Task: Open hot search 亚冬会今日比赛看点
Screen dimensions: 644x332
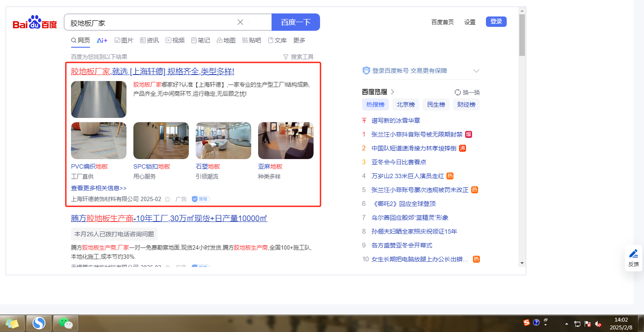Action: pos(399,162)
